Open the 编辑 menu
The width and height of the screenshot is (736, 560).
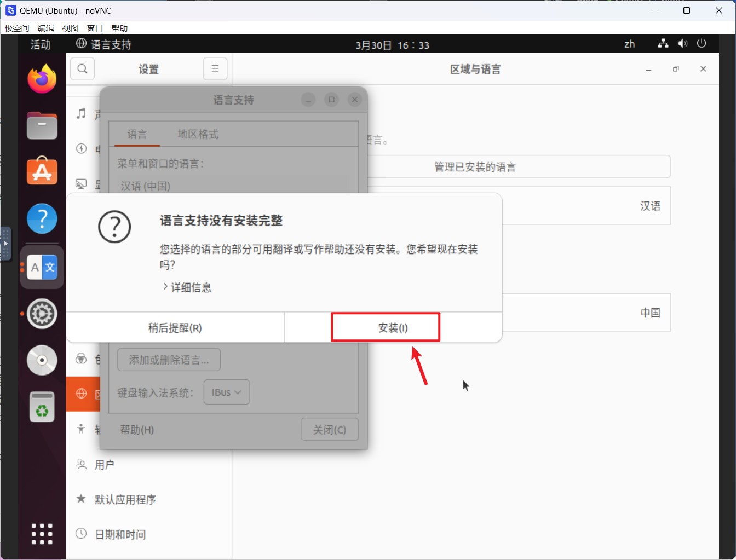[45, 28]
